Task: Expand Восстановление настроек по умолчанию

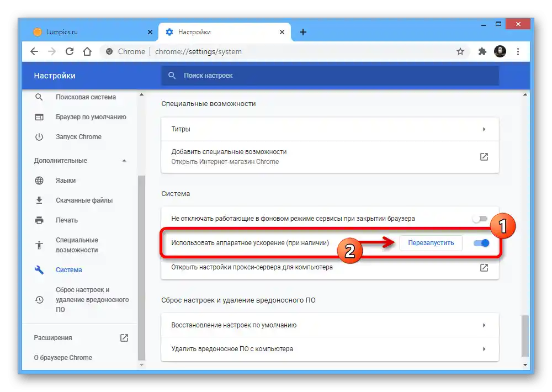Action: 484,326
